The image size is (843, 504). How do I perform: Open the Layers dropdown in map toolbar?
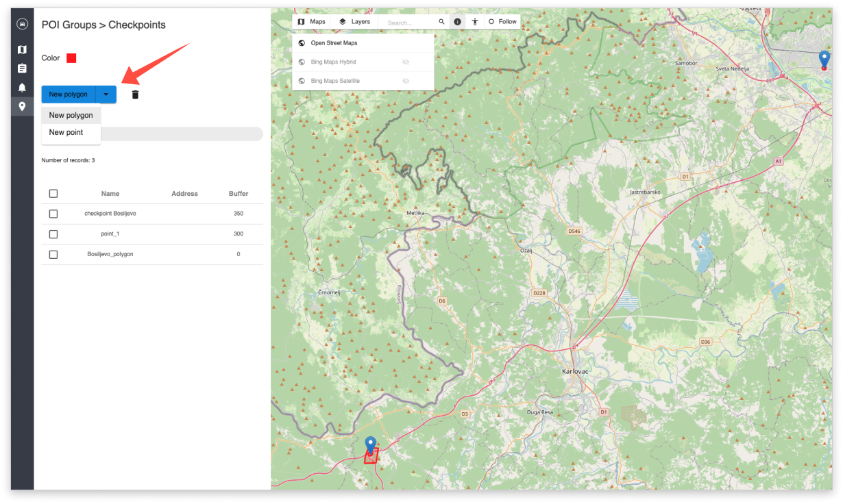pyautogui.click(x=354, y=22)
